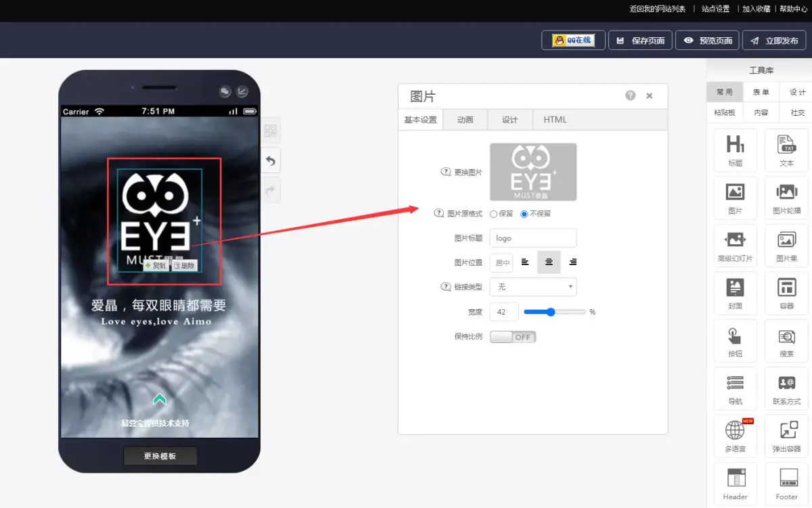Click the undo arrow beside the phone
The height and width of the screenshot is (508, 812).
point(271,161)
